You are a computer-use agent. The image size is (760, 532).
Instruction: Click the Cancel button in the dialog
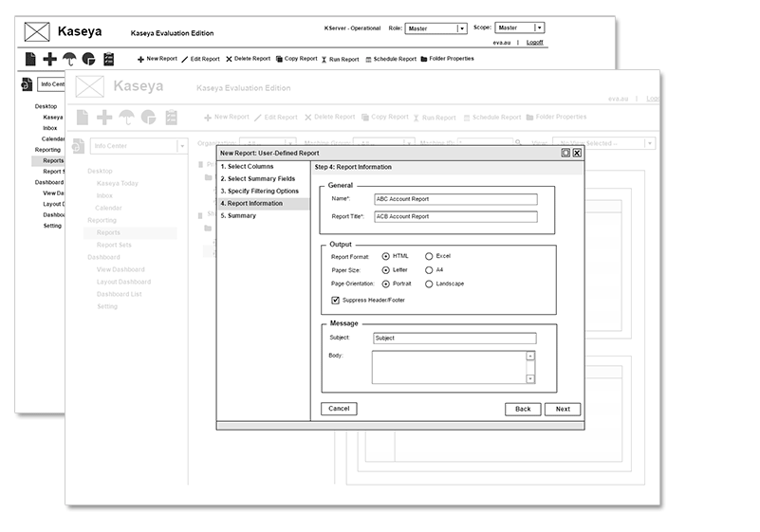coord(339,409)
